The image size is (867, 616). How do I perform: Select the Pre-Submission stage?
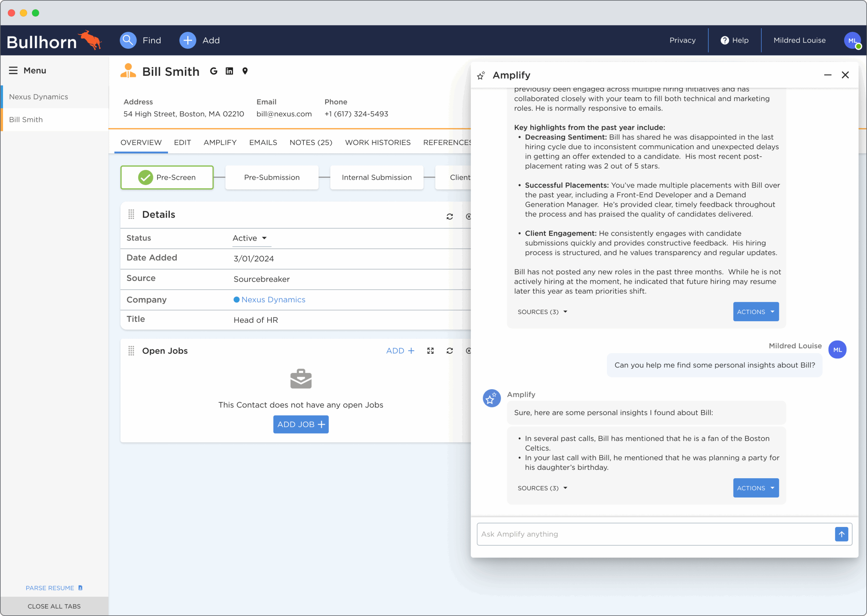(x=272, y=177)
